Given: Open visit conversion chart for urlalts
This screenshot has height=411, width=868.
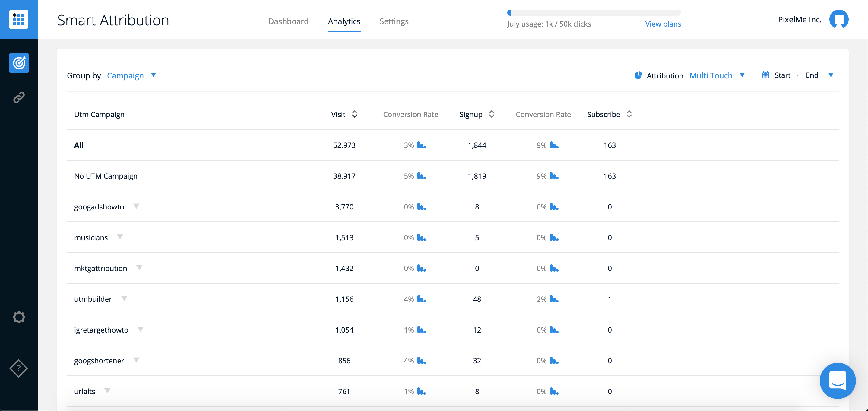Looking at the screenshot, I should [x=422, y=391].
